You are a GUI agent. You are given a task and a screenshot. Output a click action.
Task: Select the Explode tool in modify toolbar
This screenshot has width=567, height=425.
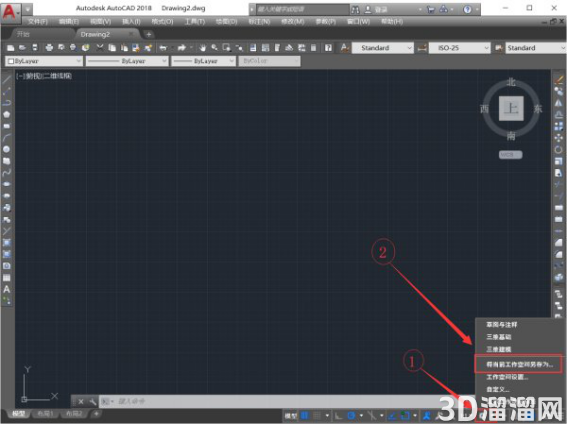click(x=559, y=277)
